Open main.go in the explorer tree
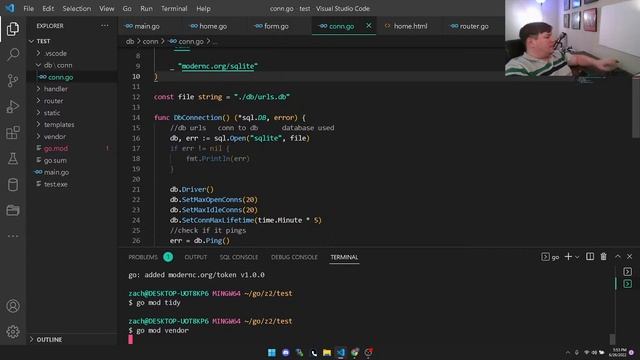 tap(56, 172)
